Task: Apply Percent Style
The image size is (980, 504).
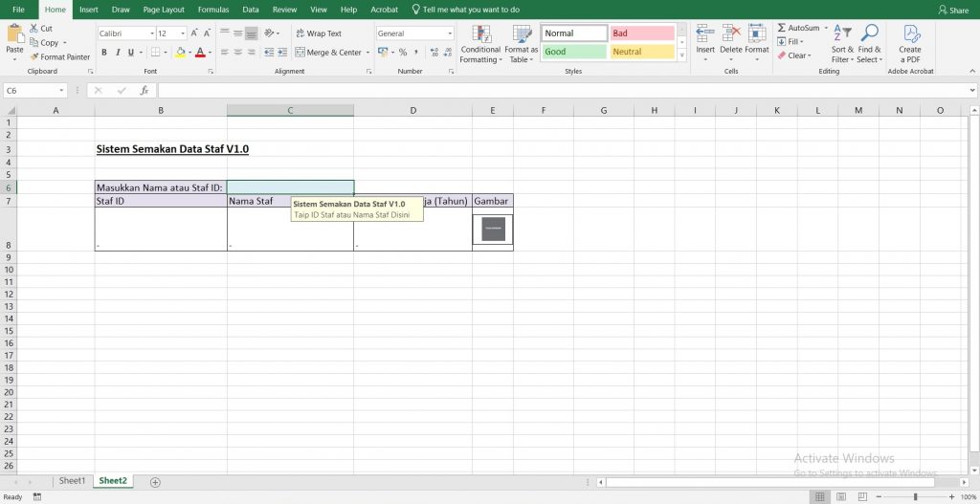Action: click(x=403, y=53)
